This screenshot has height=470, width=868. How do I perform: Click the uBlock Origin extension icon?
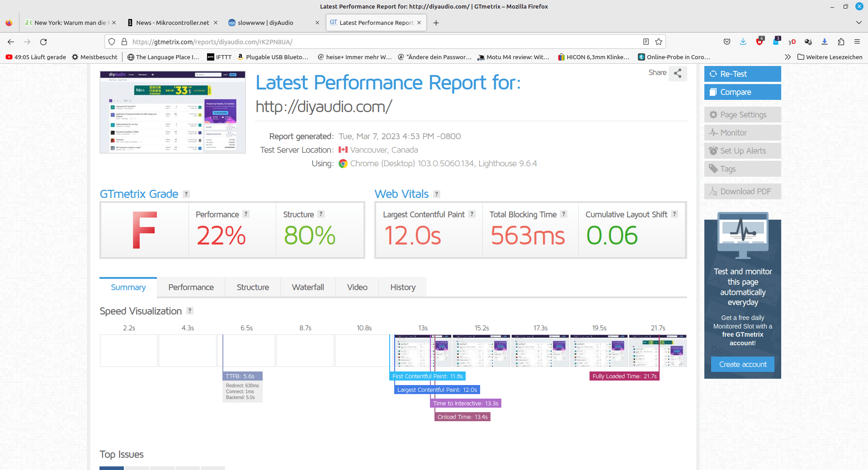(x=759, y=42)
